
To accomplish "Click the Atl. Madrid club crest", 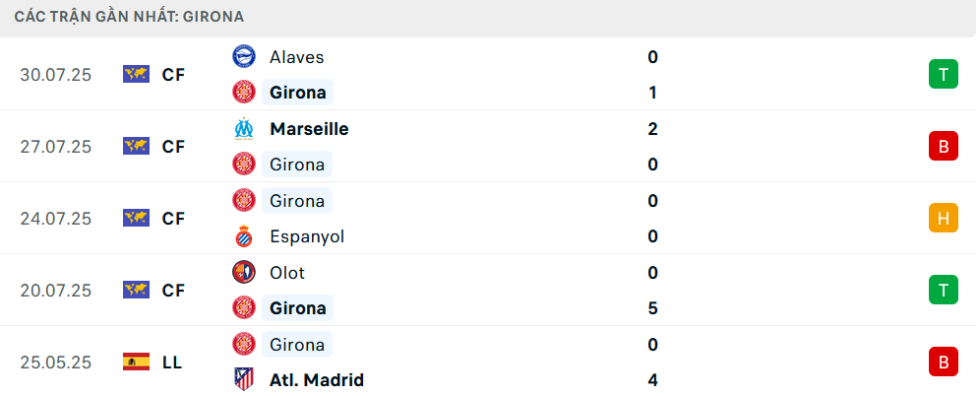I will tap(244, 379).
